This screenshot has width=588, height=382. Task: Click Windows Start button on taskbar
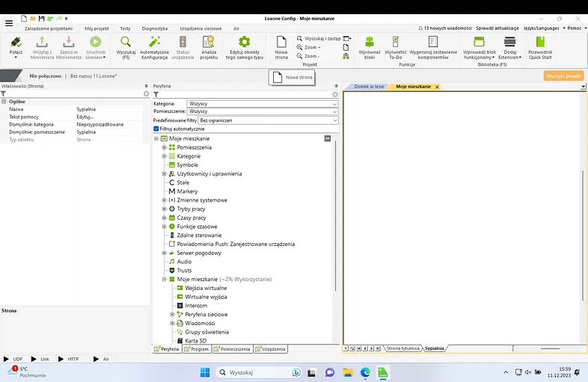(205, 372)
